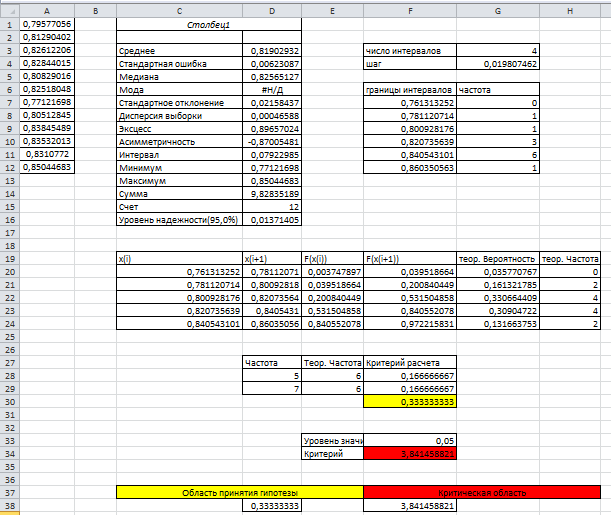This screenshot has height=515, width=611.
Task: Select significance level value 0,05
Action: [410, 441]
